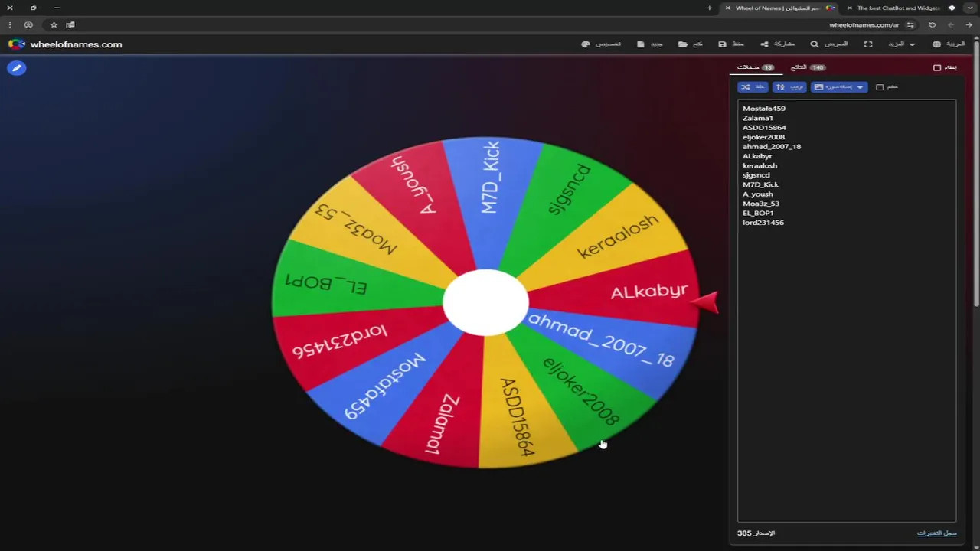Click the globe language icon
This screenshot has width=980, height=551.
(936, 44)
